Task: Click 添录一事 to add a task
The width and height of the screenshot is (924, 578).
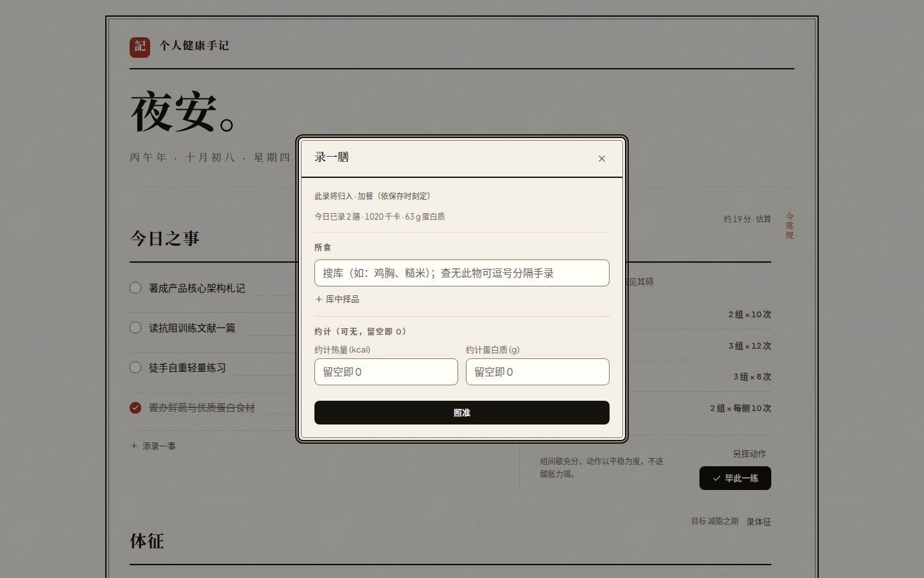Action: pos(153,446)
